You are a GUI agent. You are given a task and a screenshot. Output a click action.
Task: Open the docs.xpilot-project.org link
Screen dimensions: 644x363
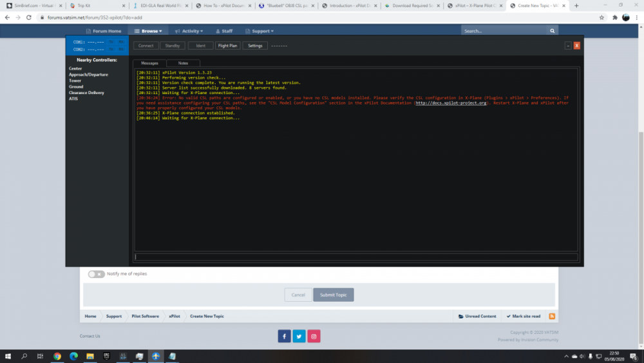(451, 103)
